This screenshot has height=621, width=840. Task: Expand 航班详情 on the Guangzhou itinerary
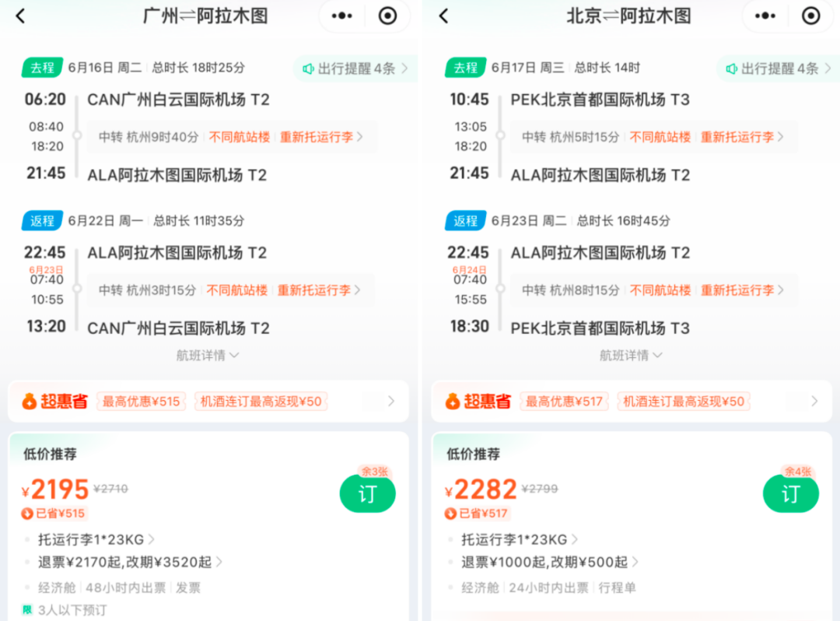tap(208, 355)
